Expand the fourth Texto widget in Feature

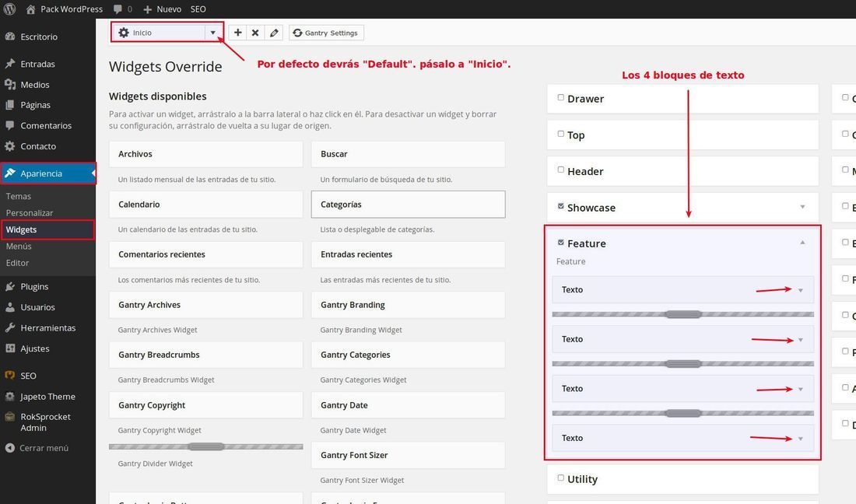click(800, 439)
